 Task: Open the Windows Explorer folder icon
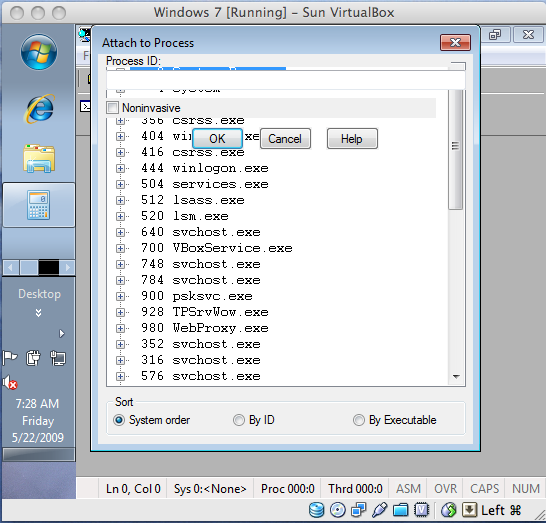(39, 158)
